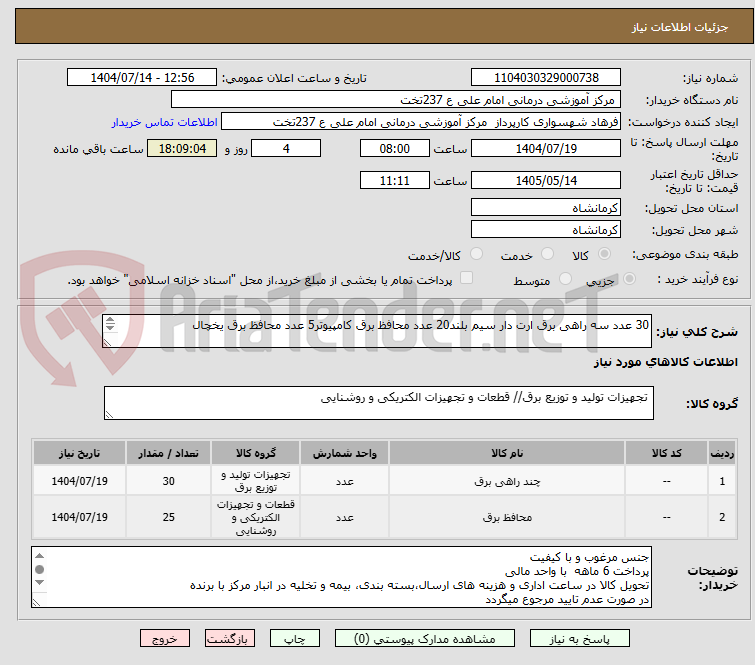755x665 pixels.
Task: Click the بازگشت back button
Action: (229, 639)
